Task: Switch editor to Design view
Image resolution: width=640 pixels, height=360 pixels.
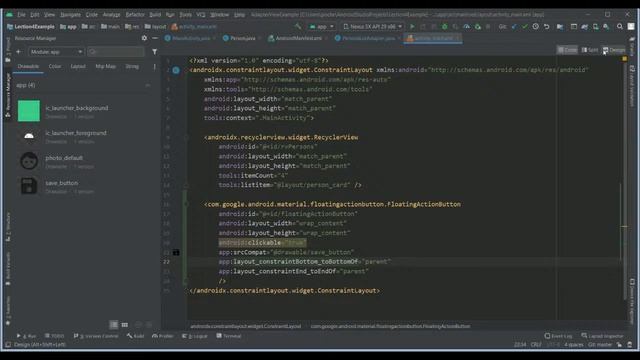Action: (x=613, y=50)
